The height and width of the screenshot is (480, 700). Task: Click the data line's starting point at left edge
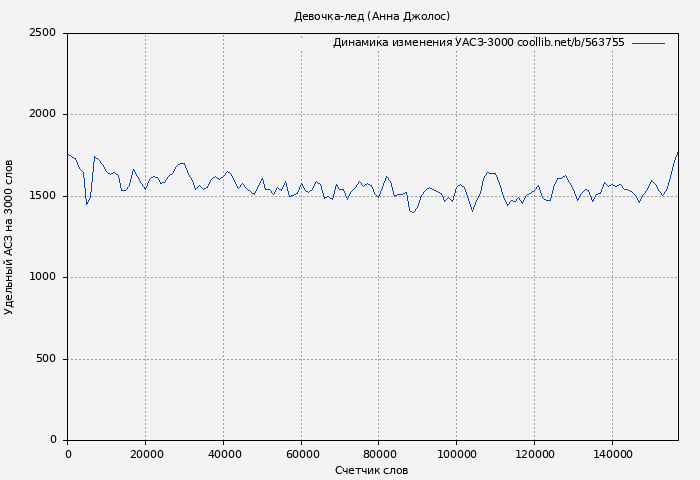pos(68,154)
